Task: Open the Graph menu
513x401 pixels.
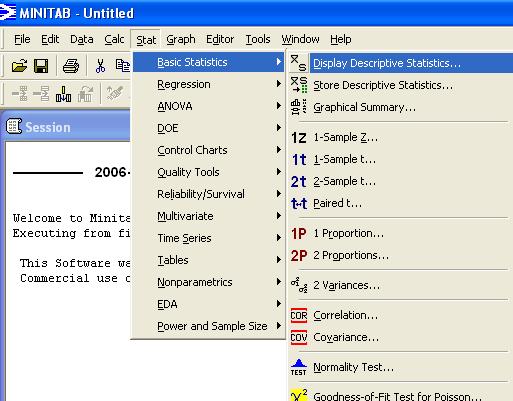Action: click(x=181, y=39)
